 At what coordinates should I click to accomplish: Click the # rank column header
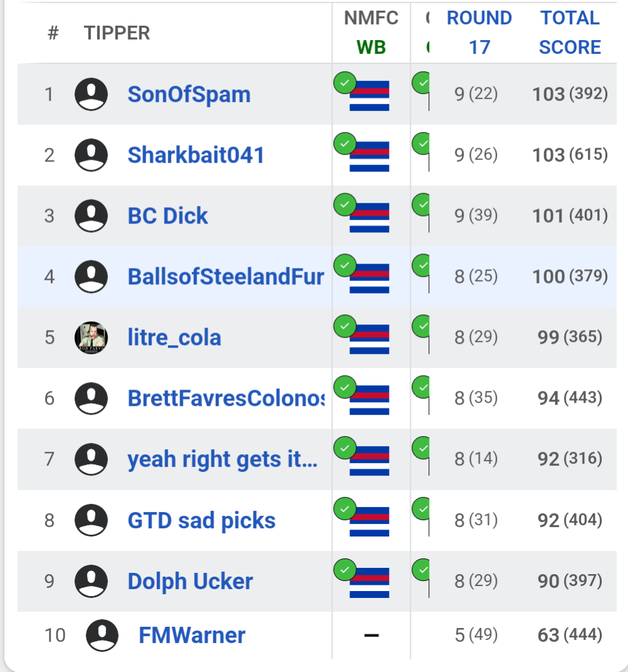pyautogui.click(x=53, y=33)
